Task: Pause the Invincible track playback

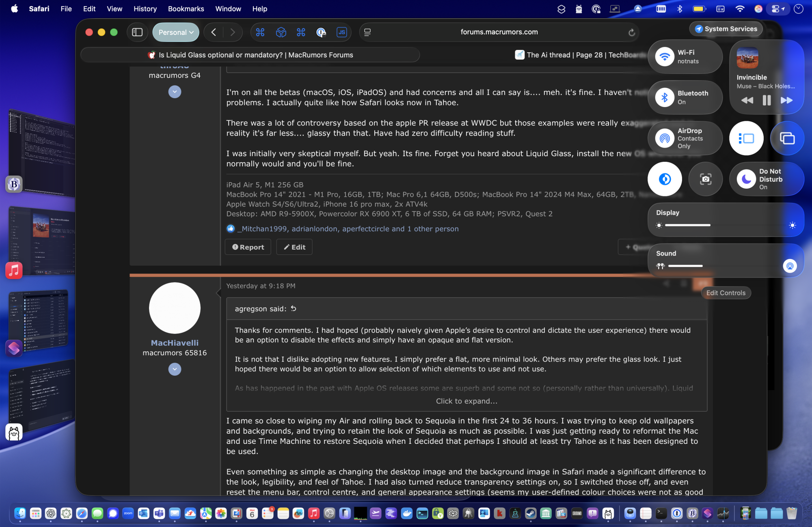Action: [766, 100]
